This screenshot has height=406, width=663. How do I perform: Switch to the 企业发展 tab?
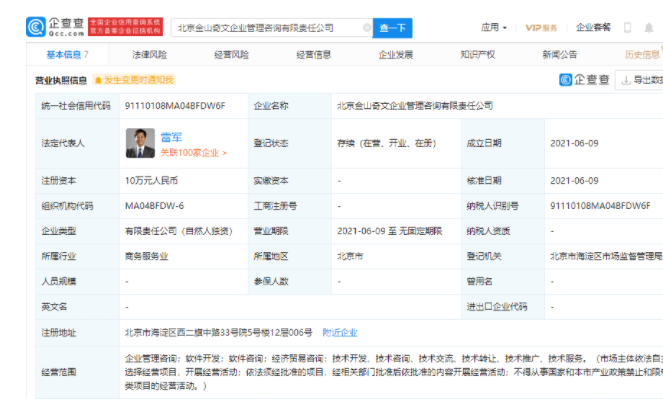click(395, 55)
